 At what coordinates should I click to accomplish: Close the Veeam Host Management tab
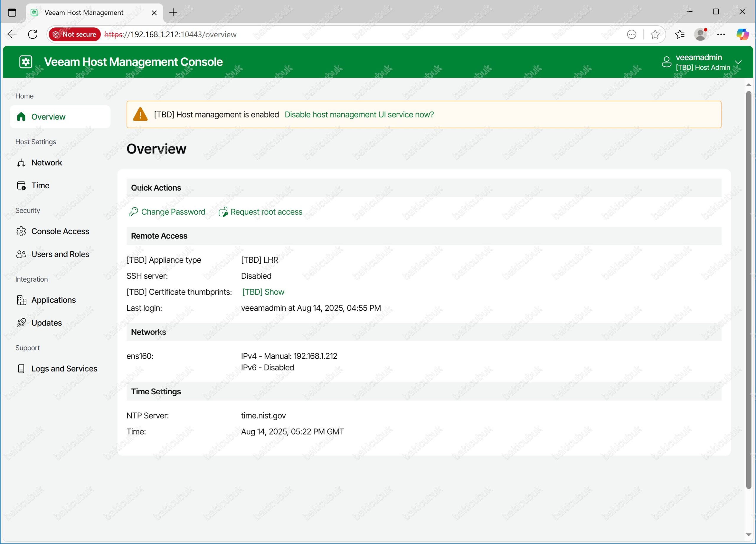coord(154,13)
